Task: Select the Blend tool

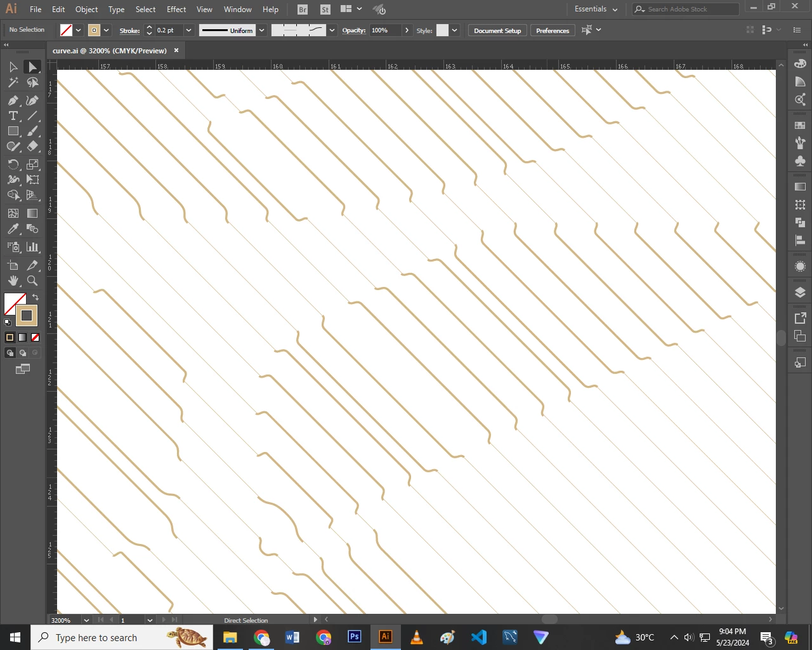Action: coord(32,229)
